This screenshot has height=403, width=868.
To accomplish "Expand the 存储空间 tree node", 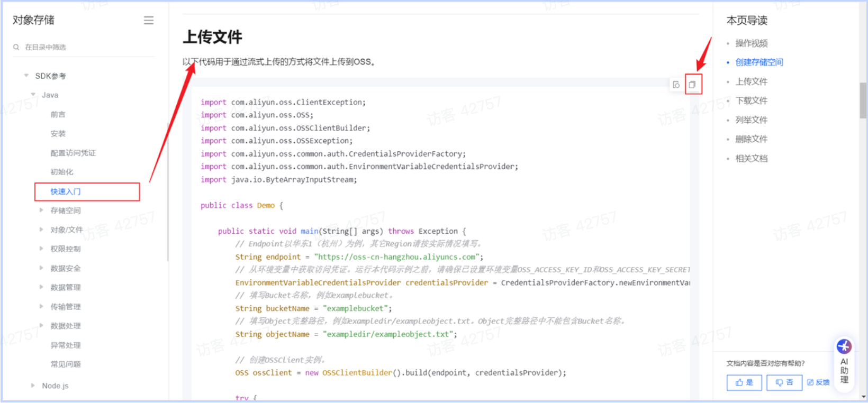I will tap(41, 210).
